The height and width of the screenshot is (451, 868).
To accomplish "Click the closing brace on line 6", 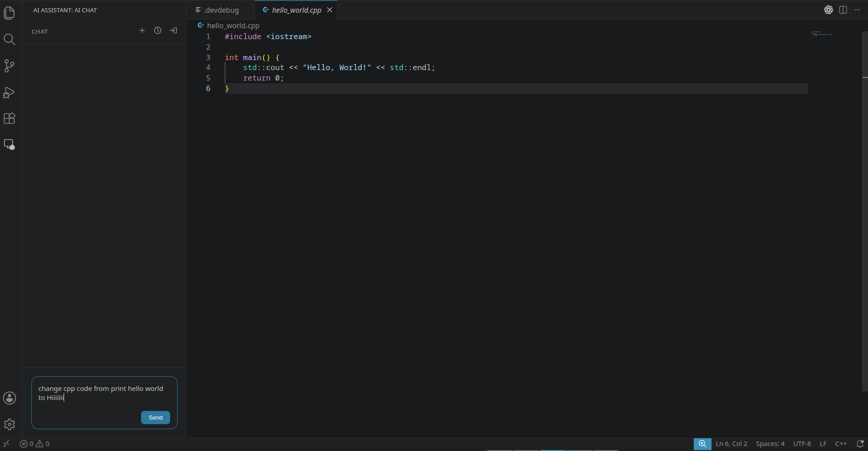I will tap(227, 88).
